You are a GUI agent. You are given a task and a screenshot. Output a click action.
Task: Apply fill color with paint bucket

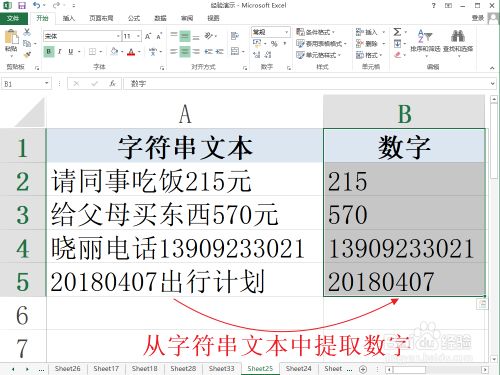114,52
